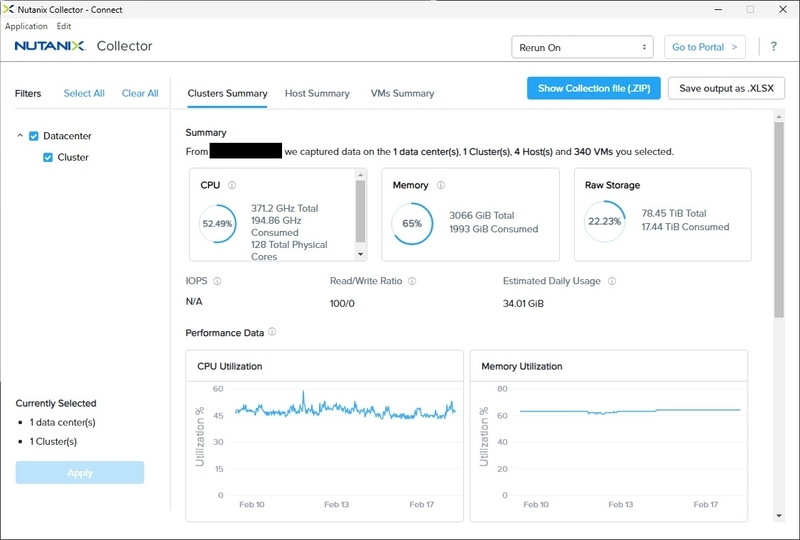
Task: Click the Memory info icon
Action: tap(441, 185)
